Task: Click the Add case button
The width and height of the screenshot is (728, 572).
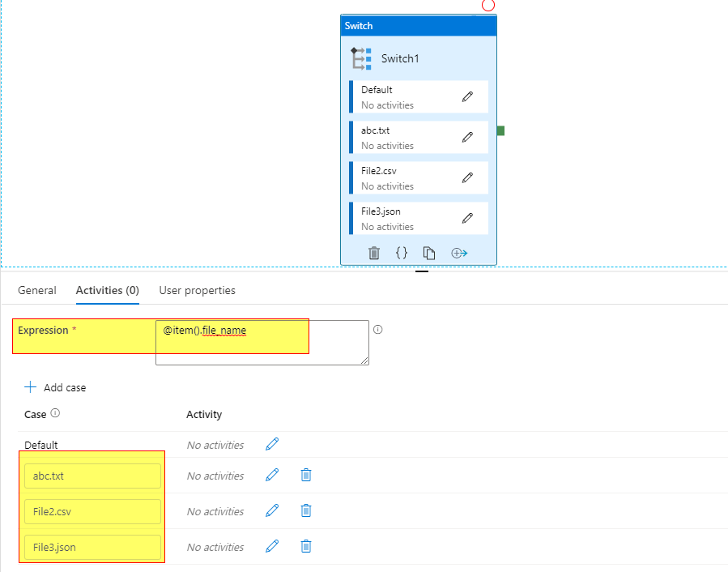Action: click(55, 387)
